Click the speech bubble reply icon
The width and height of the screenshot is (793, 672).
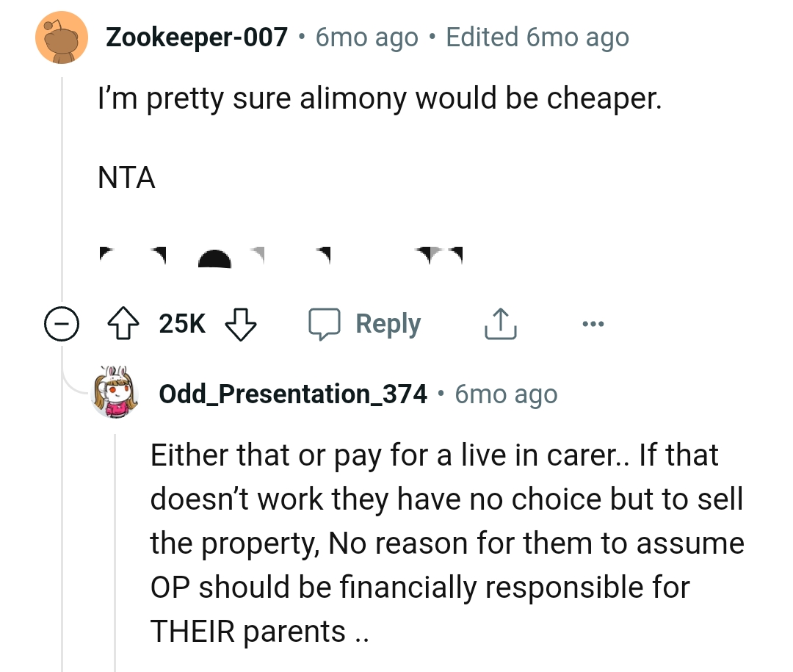[x=326, y=322]
